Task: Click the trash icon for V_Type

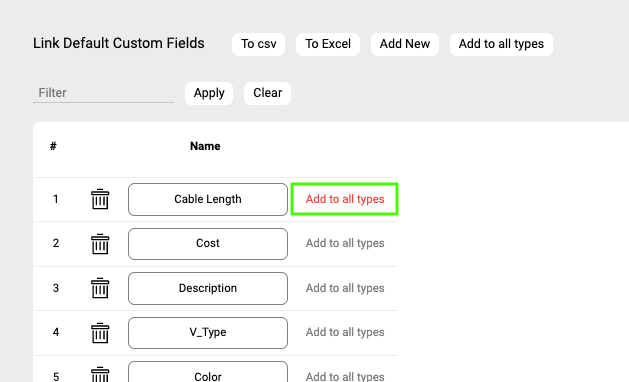Action: [100, 333]
